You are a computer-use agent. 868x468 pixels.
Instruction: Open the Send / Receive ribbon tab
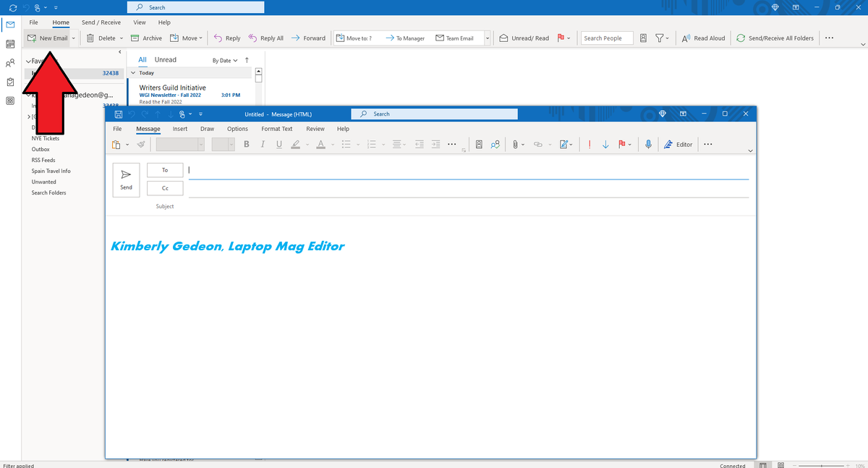coord(101,22)
